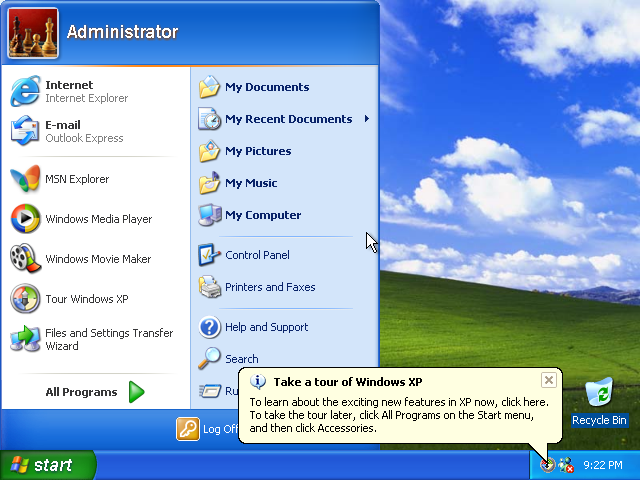Click the Recycle Bin label
640x480 pixels.
599,420
